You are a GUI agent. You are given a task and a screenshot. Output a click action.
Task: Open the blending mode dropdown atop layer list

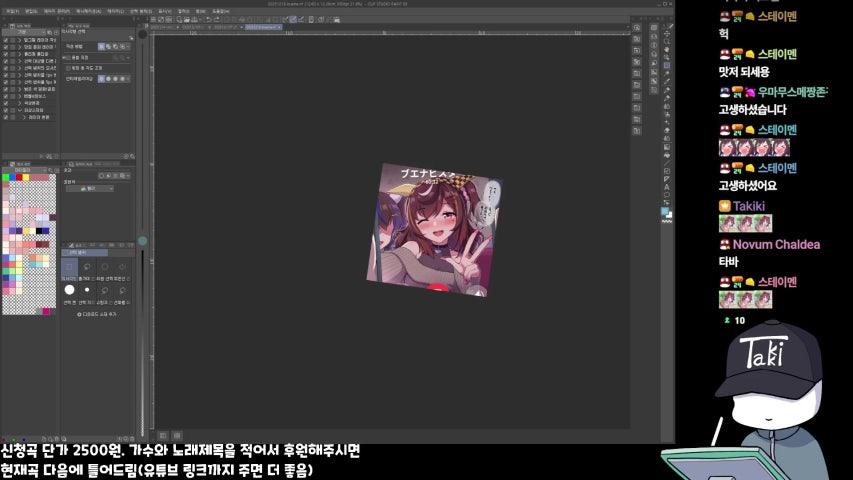pyautogui.click(x=24, y=32)
